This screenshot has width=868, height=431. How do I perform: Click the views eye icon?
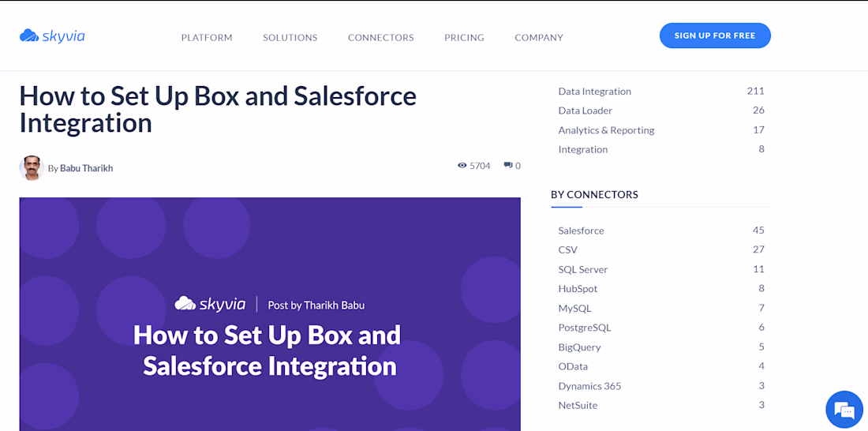[462, 165]
